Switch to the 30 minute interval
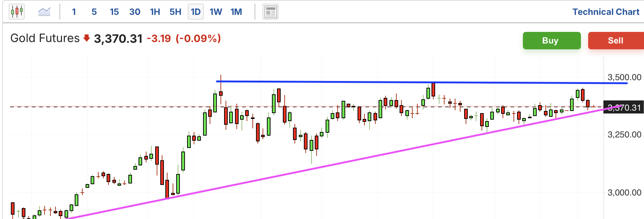The image size is (644, 219). click(x=135, y=12)
